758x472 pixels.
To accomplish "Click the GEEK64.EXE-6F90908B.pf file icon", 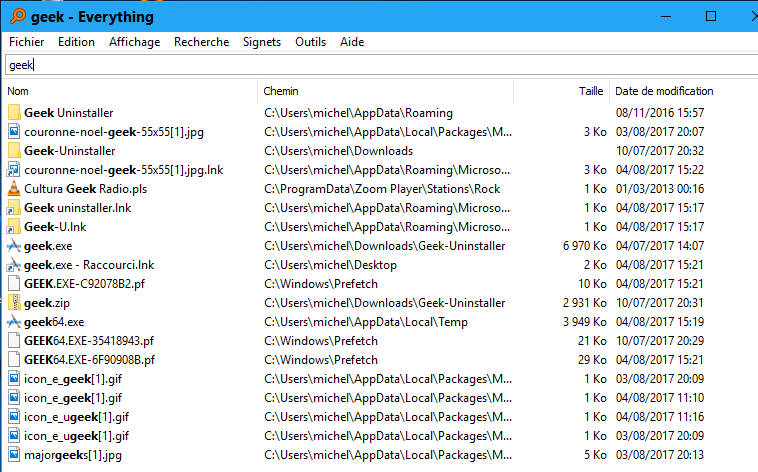I will point(14,360).
